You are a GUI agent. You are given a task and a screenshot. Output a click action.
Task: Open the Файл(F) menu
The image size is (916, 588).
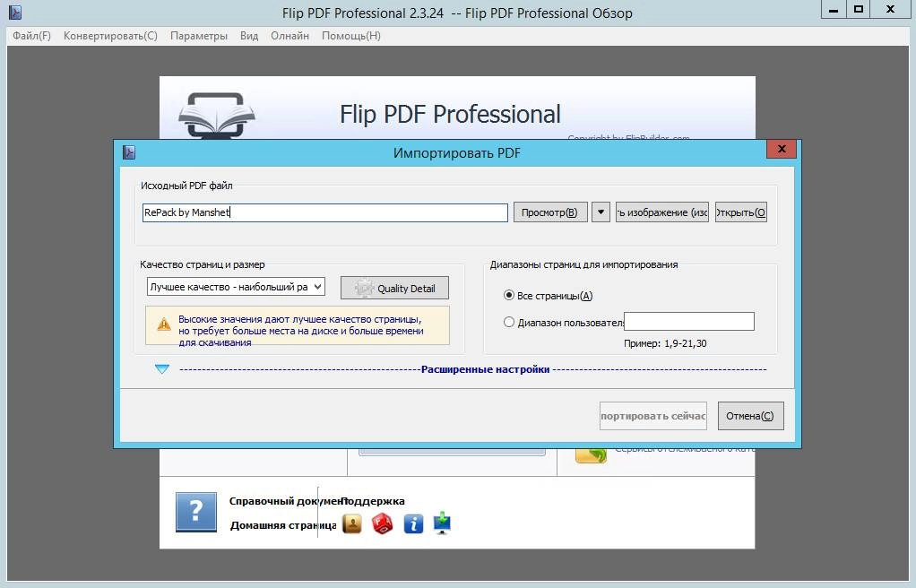pos(31,36)
